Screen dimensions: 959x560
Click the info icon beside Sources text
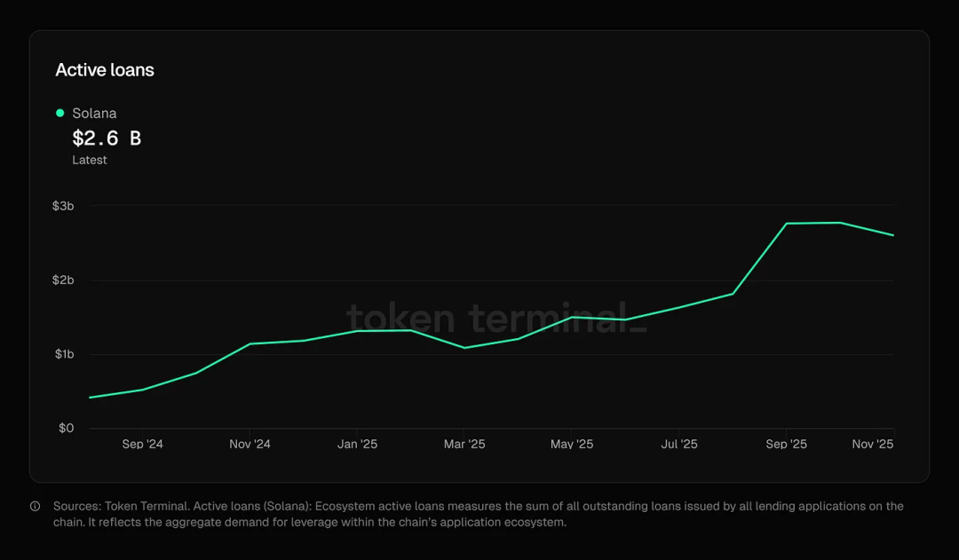(36, 507)
